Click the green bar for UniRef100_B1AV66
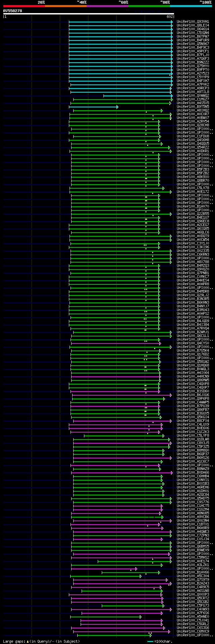This screenshot has width=215, height=644. point(131,572)
